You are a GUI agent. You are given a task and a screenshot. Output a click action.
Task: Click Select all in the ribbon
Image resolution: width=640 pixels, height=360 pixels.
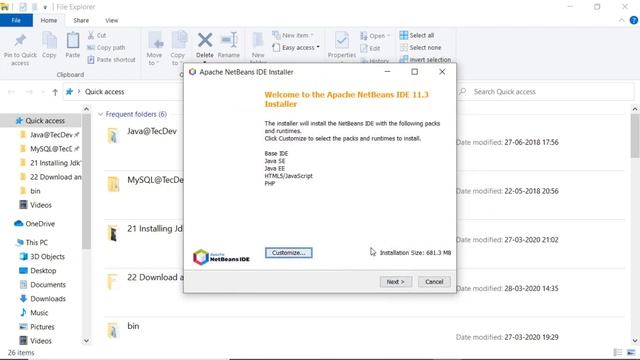point(417,36)
